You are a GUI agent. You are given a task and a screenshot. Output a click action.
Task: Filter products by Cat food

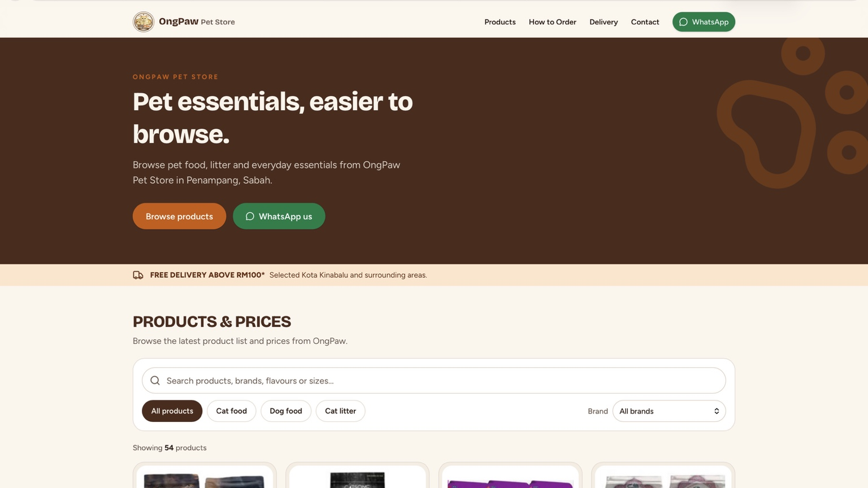(232, 411)
